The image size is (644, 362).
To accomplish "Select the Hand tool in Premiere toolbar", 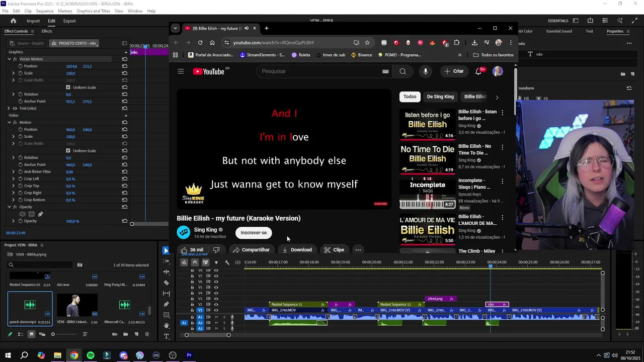I will point(167,326).
